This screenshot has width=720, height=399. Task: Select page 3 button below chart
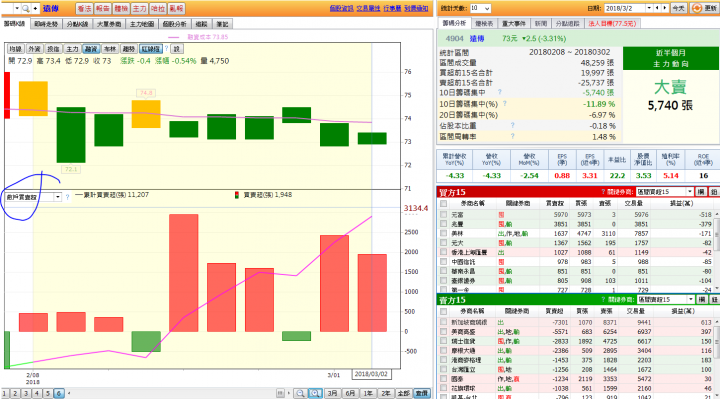(26, 393)
